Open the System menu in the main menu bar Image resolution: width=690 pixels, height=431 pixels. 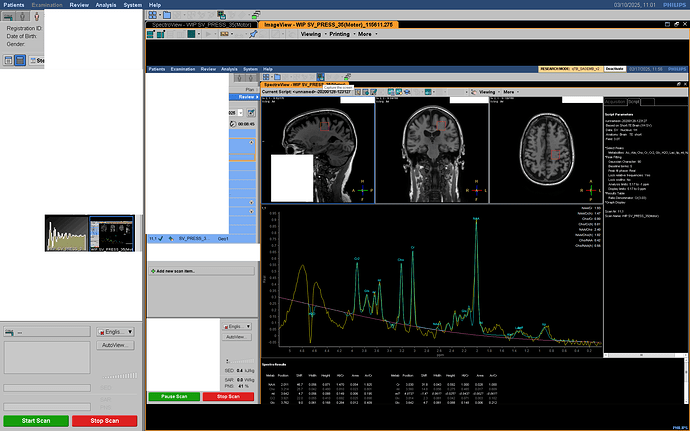tap(132, 5)
